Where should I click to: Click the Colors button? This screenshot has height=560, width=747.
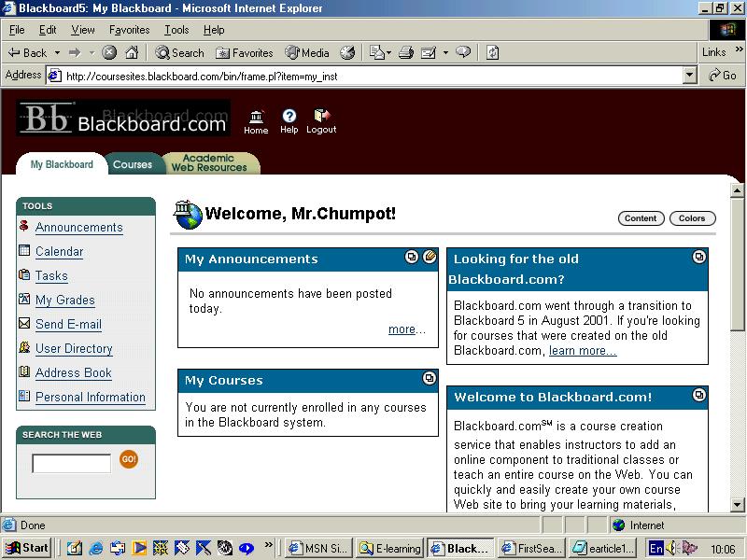(692, 218)
